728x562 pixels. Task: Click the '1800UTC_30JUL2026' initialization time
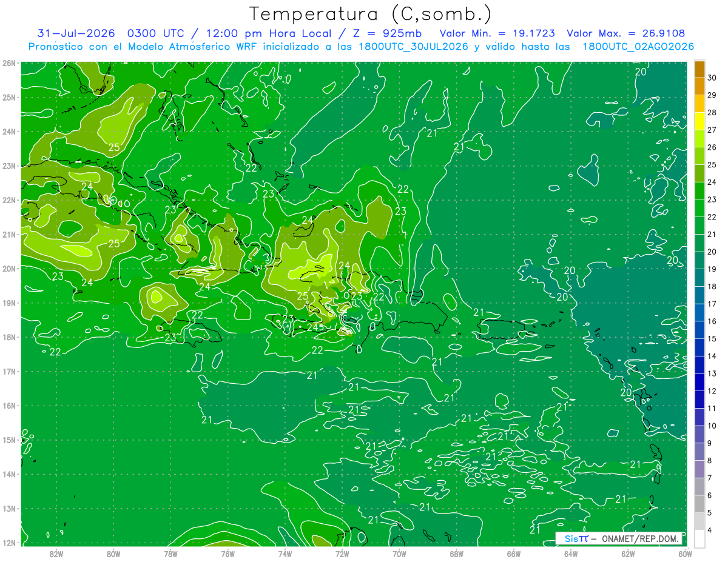(413, 47)
